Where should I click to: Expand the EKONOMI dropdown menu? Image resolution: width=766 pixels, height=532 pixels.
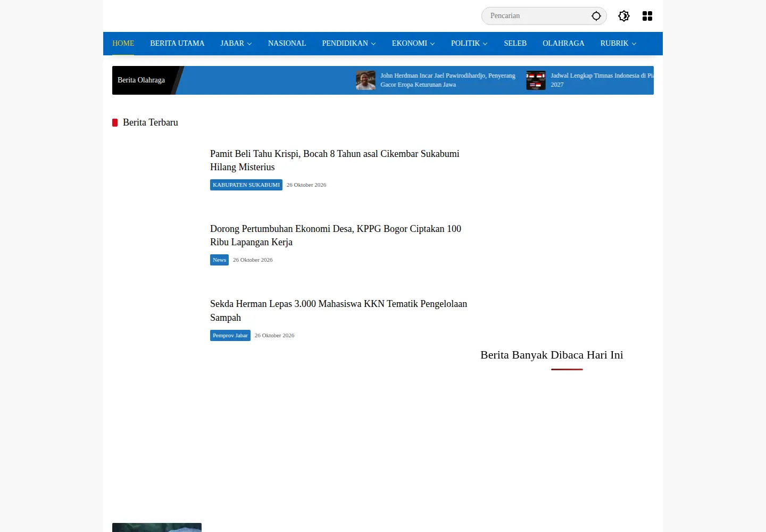[413, 43]
